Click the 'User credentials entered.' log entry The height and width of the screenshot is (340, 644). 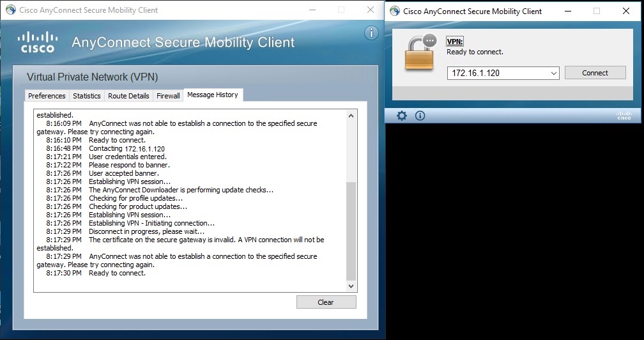click(106, 157)
